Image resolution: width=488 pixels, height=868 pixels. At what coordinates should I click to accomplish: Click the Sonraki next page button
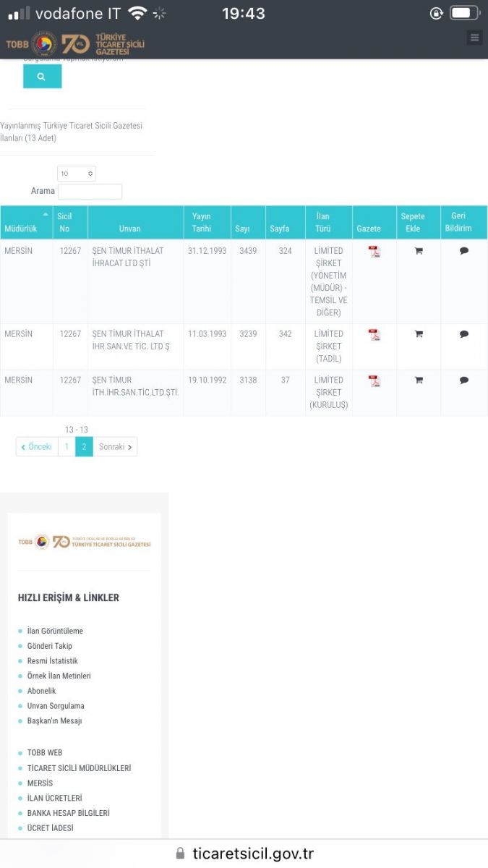click(115, 447)
